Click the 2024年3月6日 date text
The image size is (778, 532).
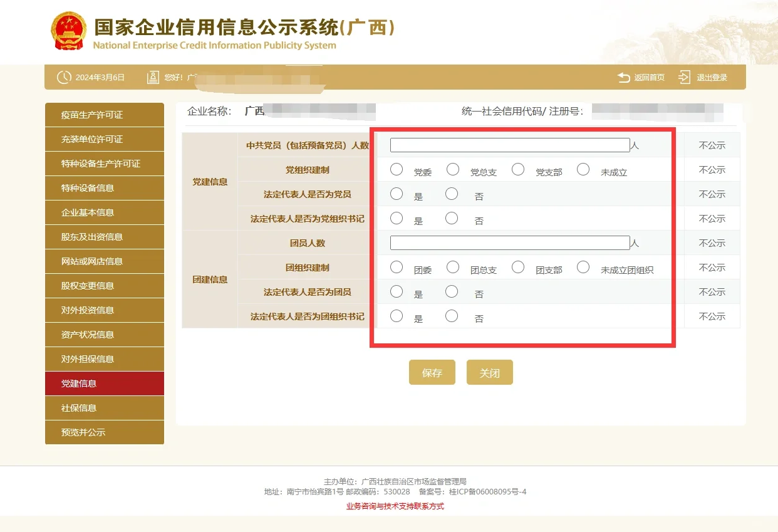tap(100, 78)
